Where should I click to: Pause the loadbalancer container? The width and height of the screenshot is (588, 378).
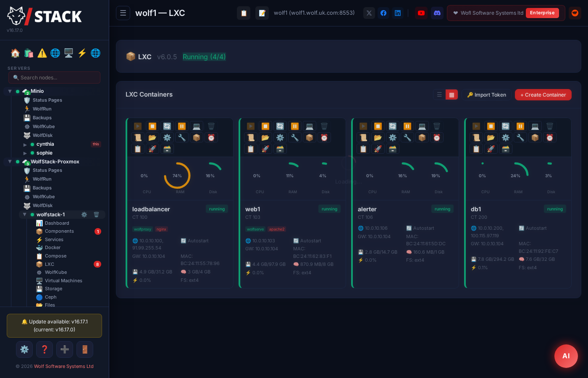[182, 126]
